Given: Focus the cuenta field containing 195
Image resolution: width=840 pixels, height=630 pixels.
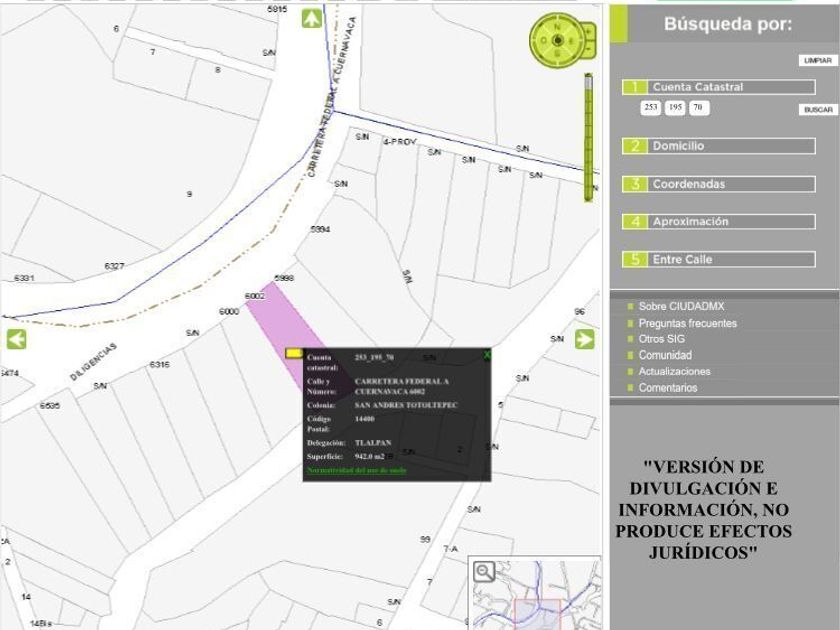Looking at the screenshot, I should coord(675,108).
